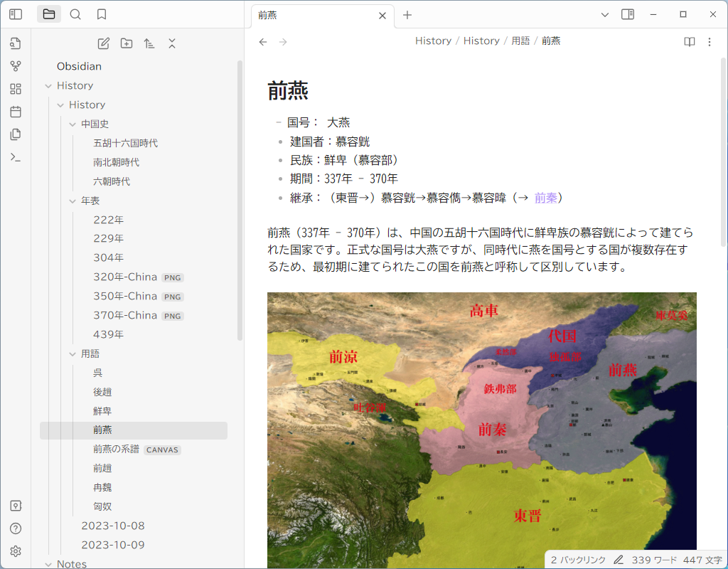Image resolution: width=728 pixels, height=569 pixels.
Task: Click 用語 in the breadcrumb path
Action: click(x=520, y=41)
